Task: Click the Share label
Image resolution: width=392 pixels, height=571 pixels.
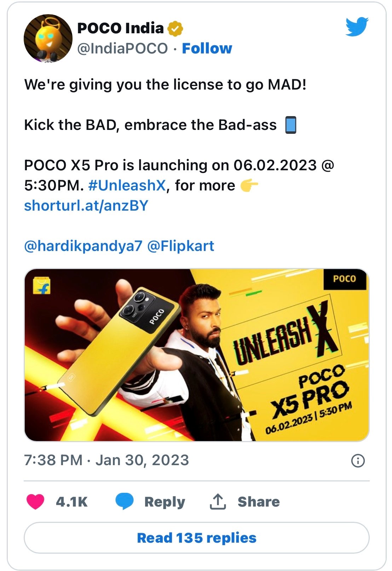Action: coord(259,502)
